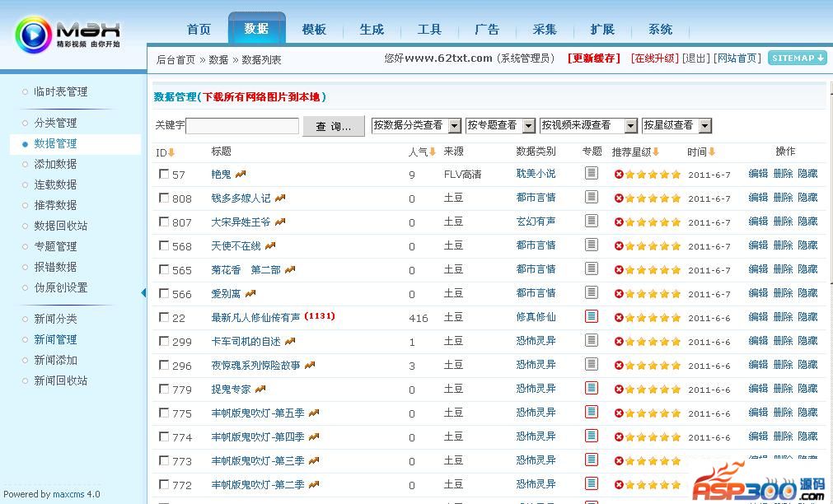The height and width of the screenshot is (504, 833).
Task: Click the topic icon for row 艳鬼
Action: [591, 174]
